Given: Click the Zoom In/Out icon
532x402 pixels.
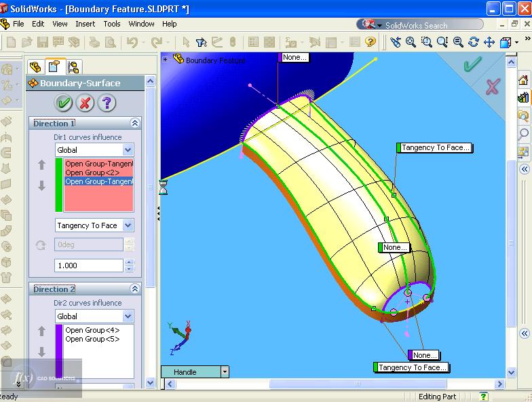Looking at the screenshot, I should click(442, 42).
